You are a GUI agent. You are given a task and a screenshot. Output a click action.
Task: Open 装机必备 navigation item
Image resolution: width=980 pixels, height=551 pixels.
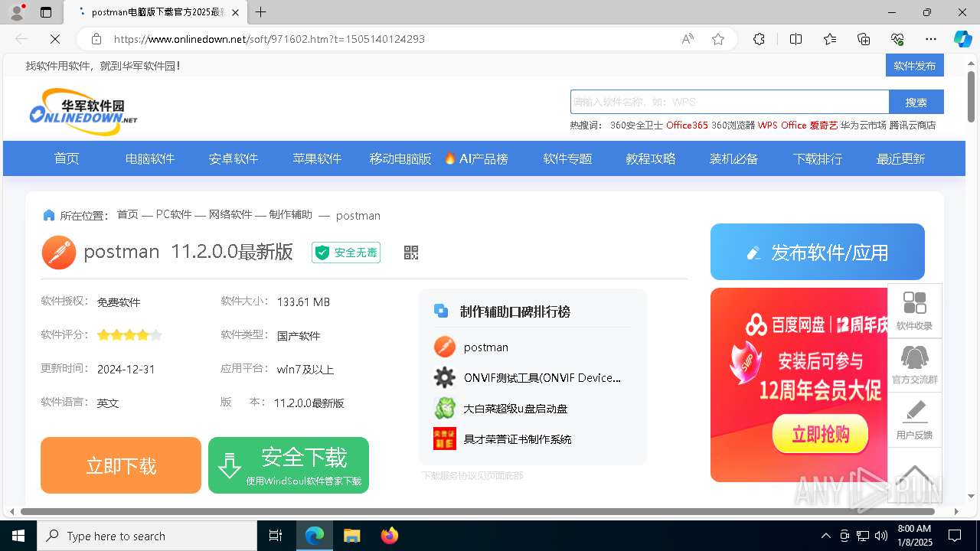click(733, 158)
